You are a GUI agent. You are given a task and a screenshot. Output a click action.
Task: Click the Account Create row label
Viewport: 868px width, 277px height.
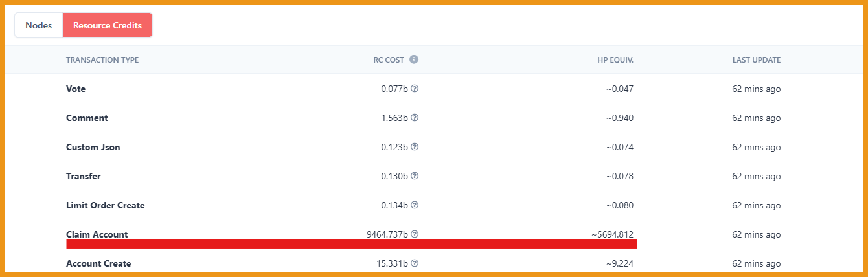tap(98, 263)
